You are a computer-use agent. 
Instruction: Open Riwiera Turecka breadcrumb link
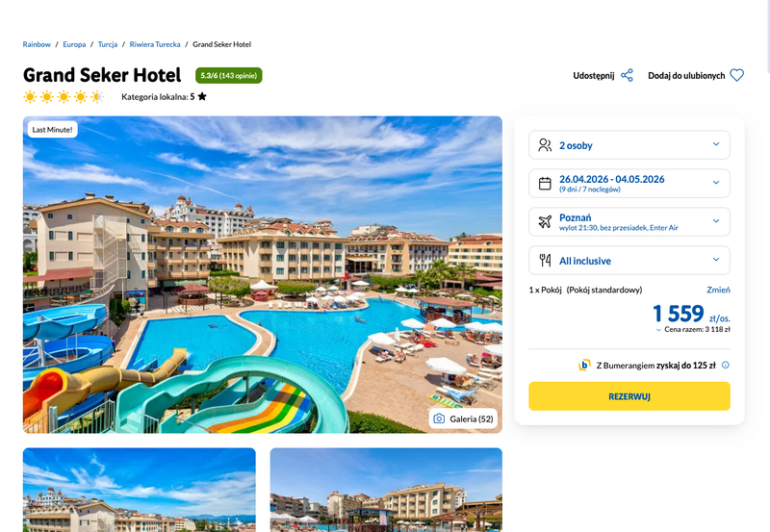click(155, 44)
